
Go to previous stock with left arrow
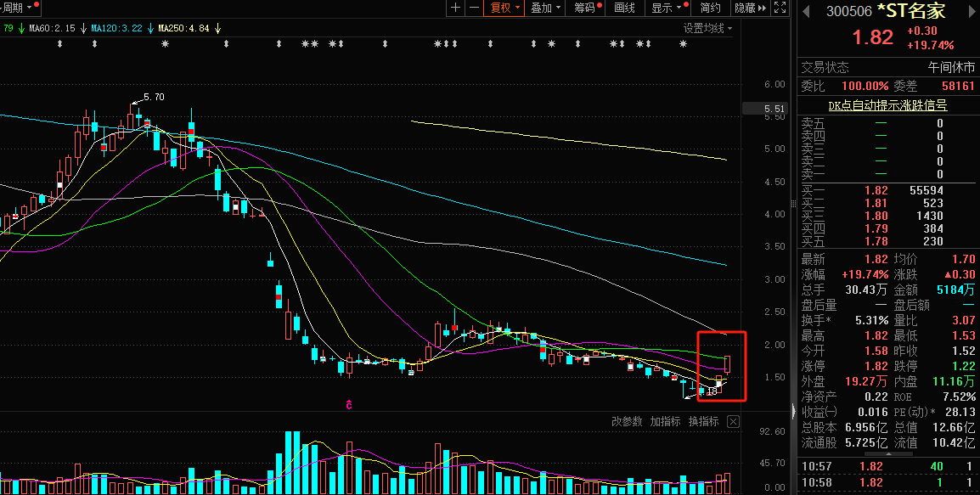click(806, 11)
